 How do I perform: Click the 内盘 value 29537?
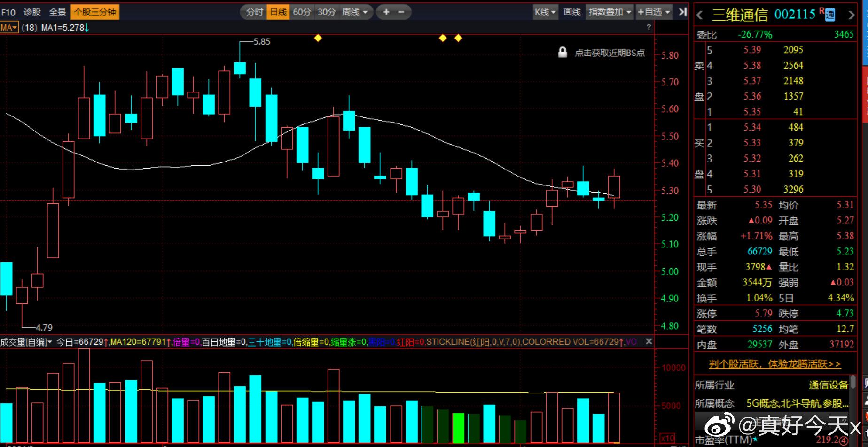(759, 344)
